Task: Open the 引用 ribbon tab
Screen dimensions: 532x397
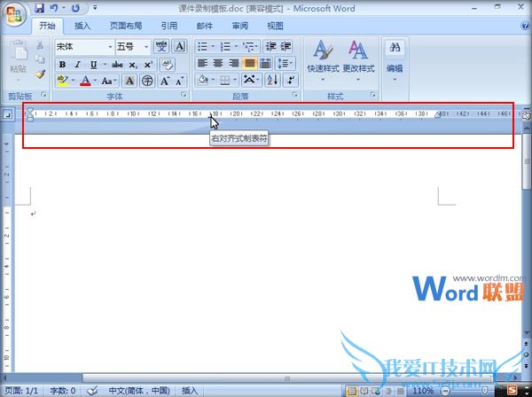Action: 169,26
